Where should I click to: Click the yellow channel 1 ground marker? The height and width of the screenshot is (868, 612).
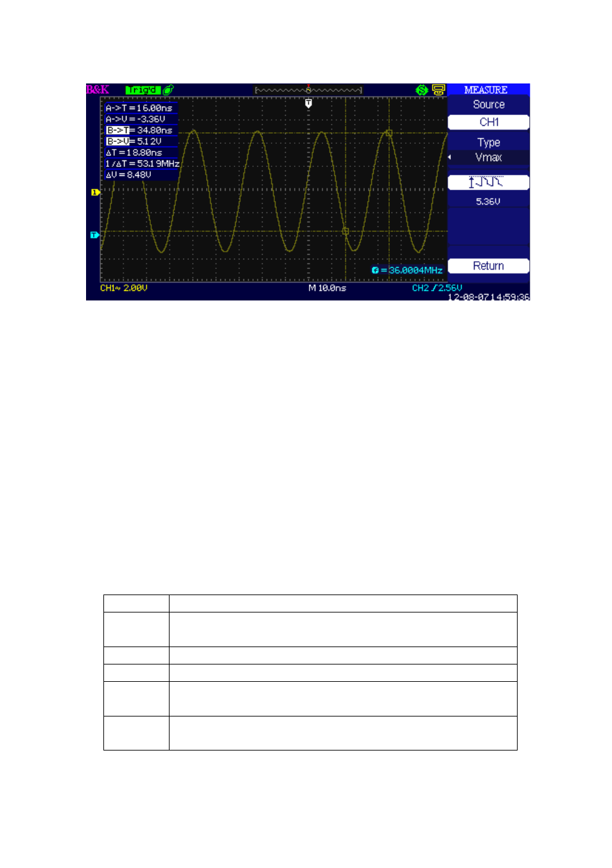(x=95, y=192)
